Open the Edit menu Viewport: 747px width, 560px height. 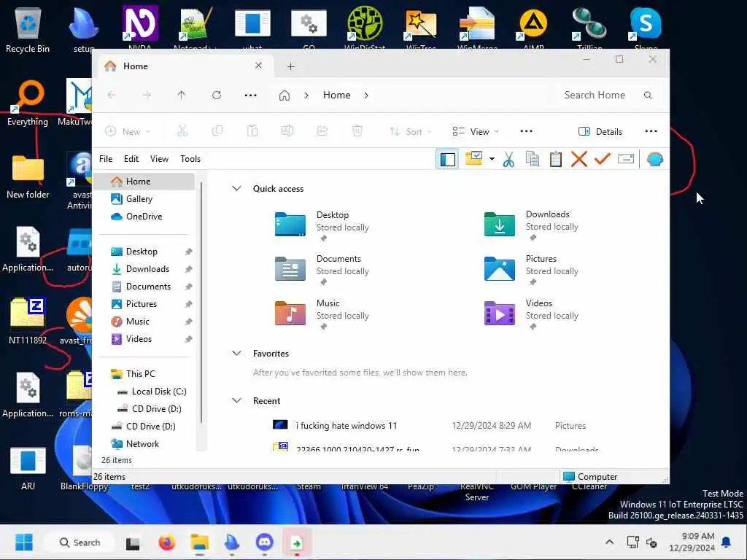click(131, 159)
